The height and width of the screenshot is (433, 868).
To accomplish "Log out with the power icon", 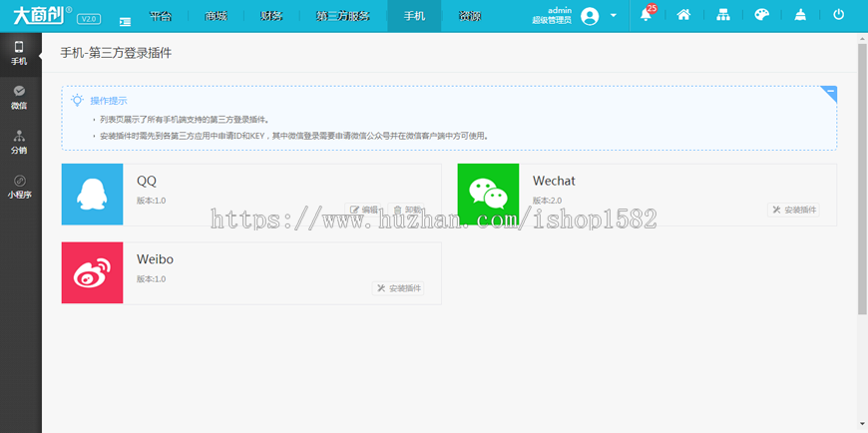I will [x=839, y=15].
